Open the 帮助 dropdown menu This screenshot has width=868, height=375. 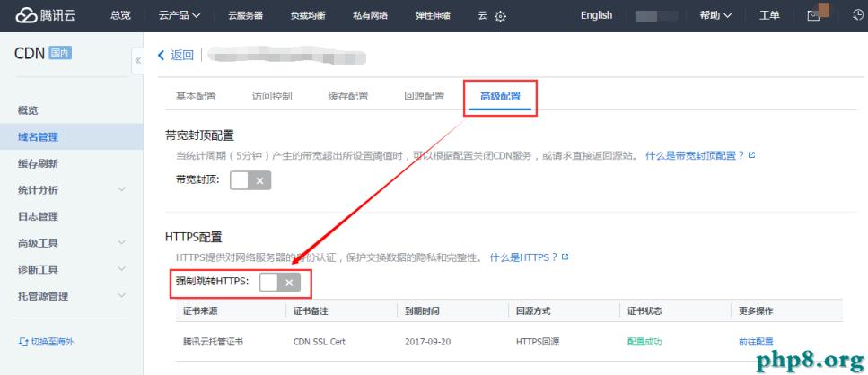pyautogui.click(x=715, y=15)
